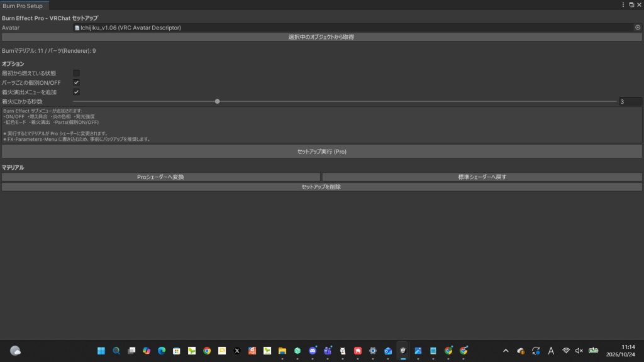
Task: Click the Unity icon in the taskbar
Action: tap(403, 351)
